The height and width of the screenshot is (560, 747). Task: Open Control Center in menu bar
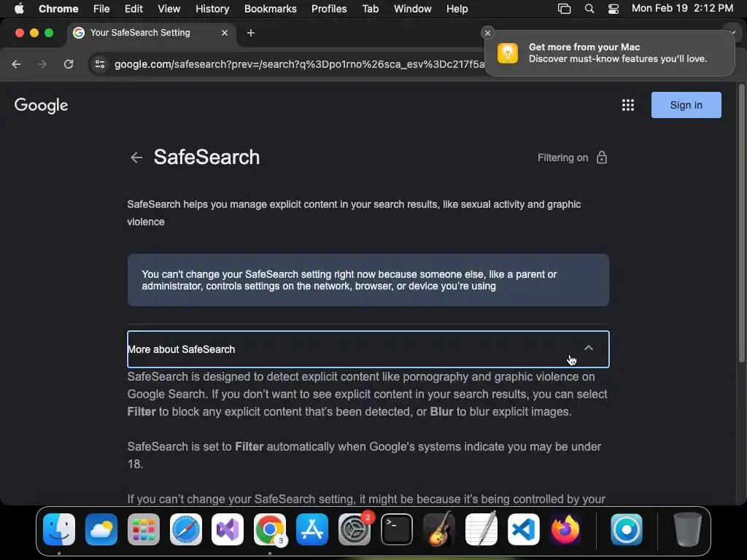pos(614,9)
